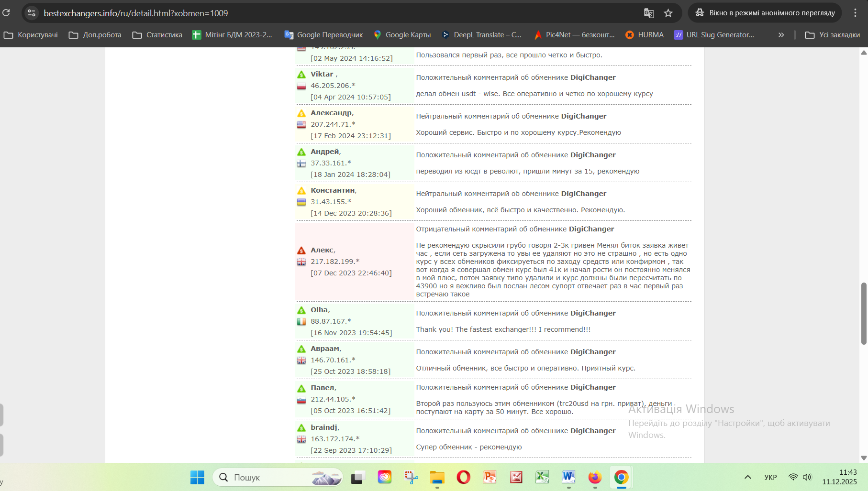Click the reviewer name Алекс
This screenshot has height=491, width=868.
[323, 250]
